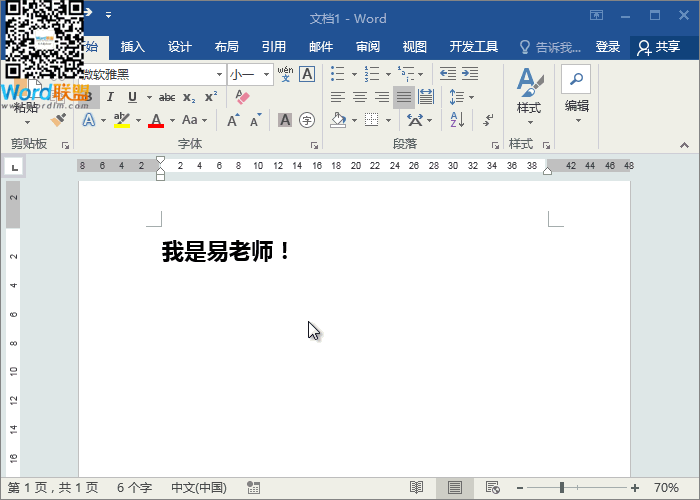Toggle strikethrough text formatting
Image resolution: width=700 pixels, height=500 pixels.
[167, 97]
